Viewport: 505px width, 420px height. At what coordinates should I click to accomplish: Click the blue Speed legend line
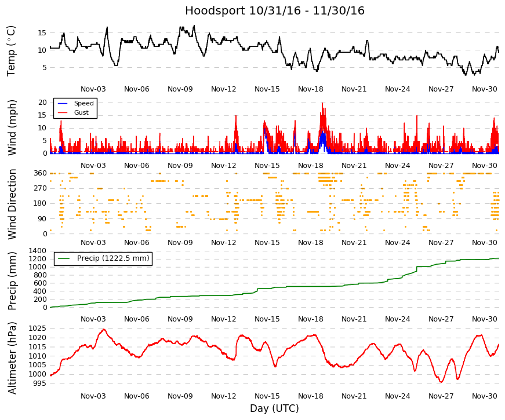63,103
